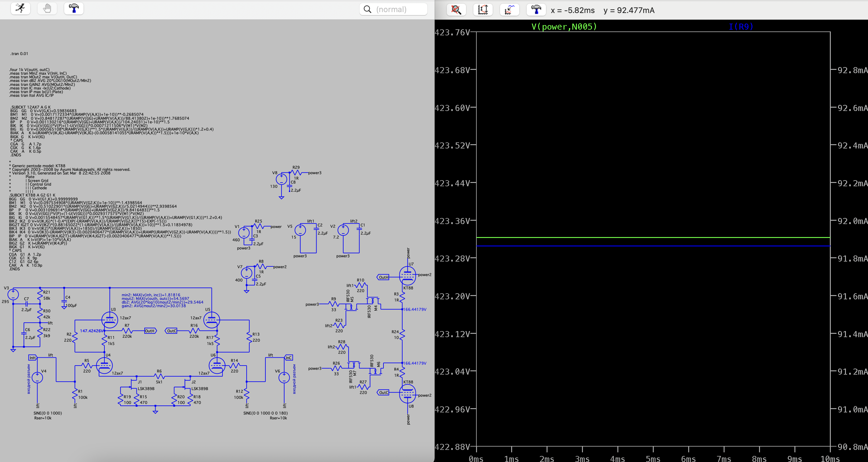Select the .tran 0.01 directive text
The width and height of the screenshot is (868, 462).
point(19,54)
